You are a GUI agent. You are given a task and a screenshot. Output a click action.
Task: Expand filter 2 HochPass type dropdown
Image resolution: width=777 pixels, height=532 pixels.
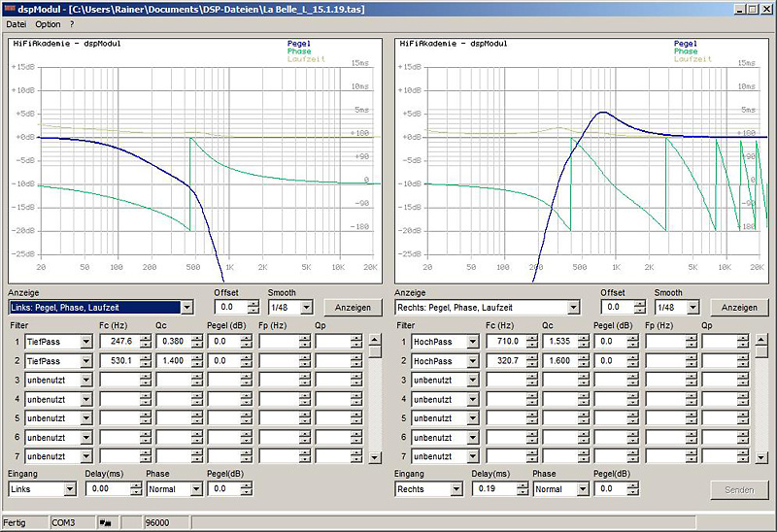pos(473,361)
